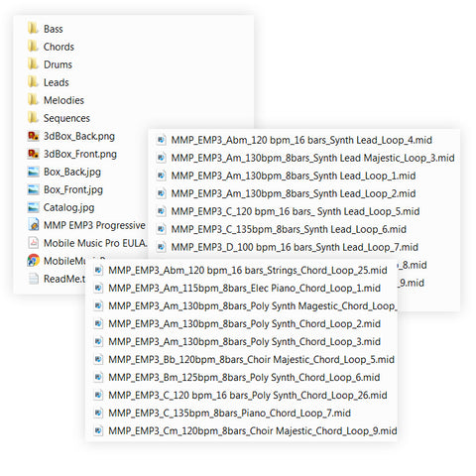The image size is (476, 476).
Task: Click the Cm Choir Majestic_Chord_Loop_9.mid file
Action: (245, 430)
